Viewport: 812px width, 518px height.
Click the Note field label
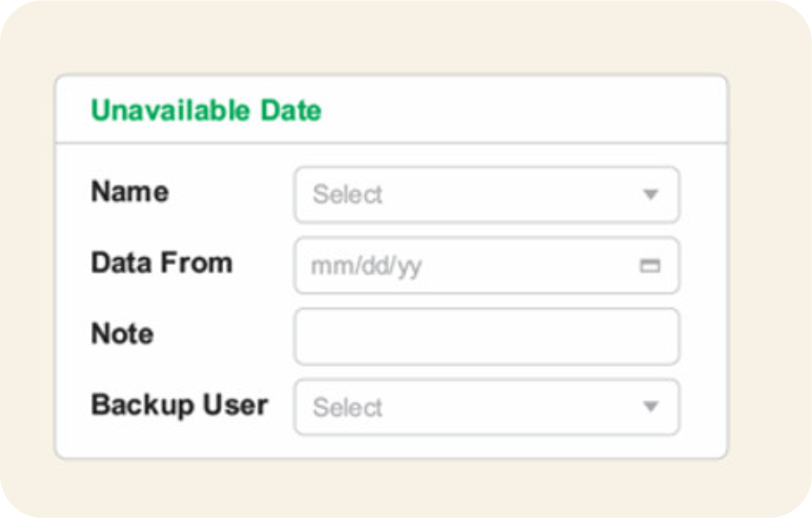point(122,334)
